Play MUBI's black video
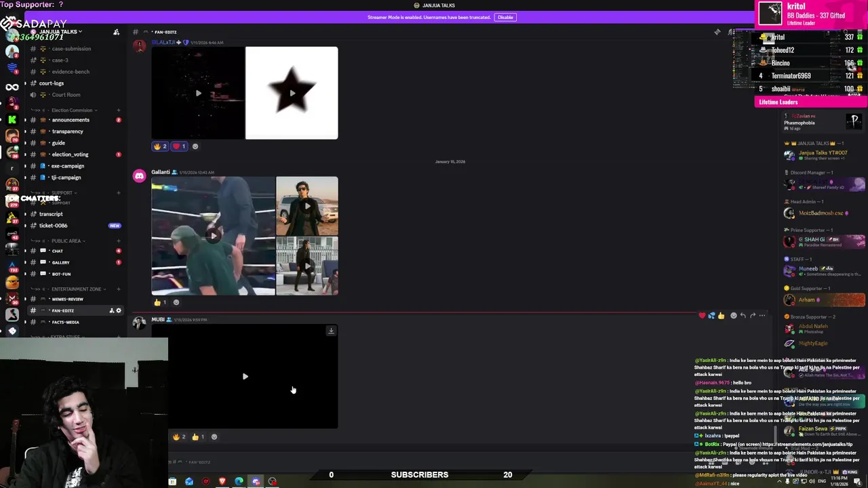868x488 pixels. coord(245,376)
